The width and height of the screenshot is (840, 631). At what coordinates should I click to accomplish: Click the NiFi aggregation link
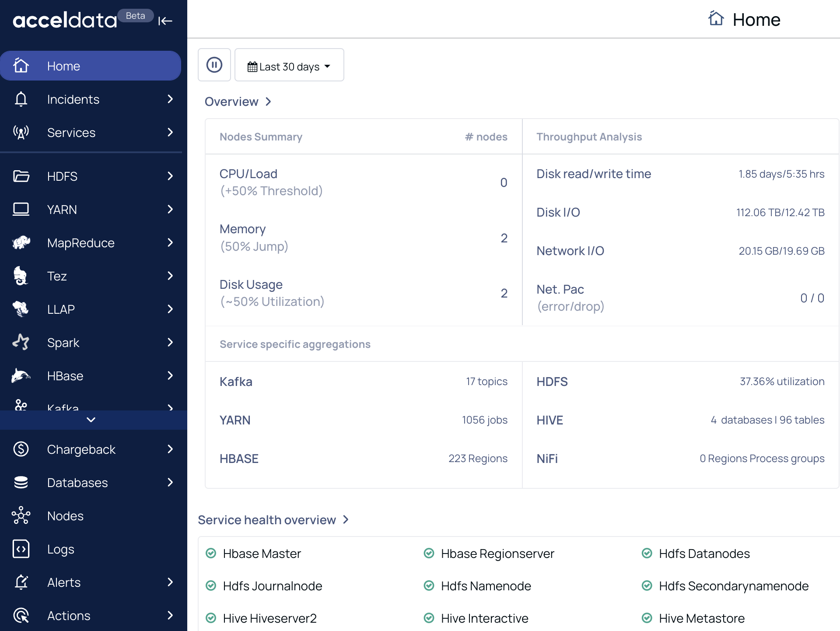point(547,459)
